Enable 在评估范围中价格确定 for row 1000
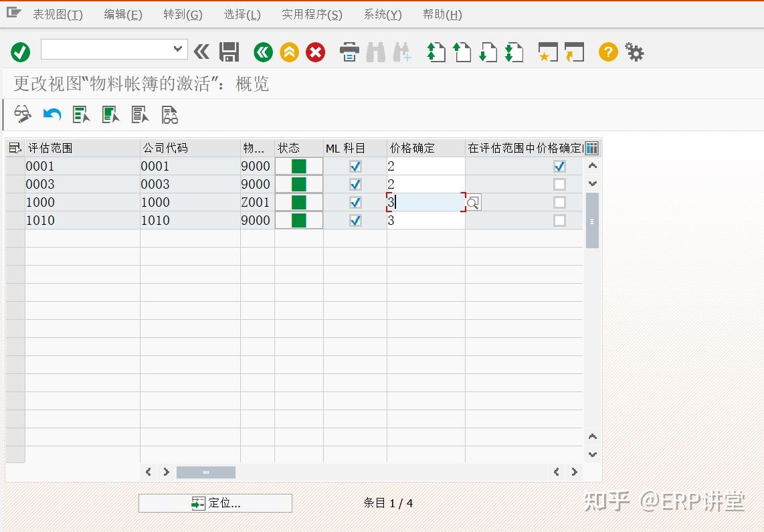 coord(559,202)
